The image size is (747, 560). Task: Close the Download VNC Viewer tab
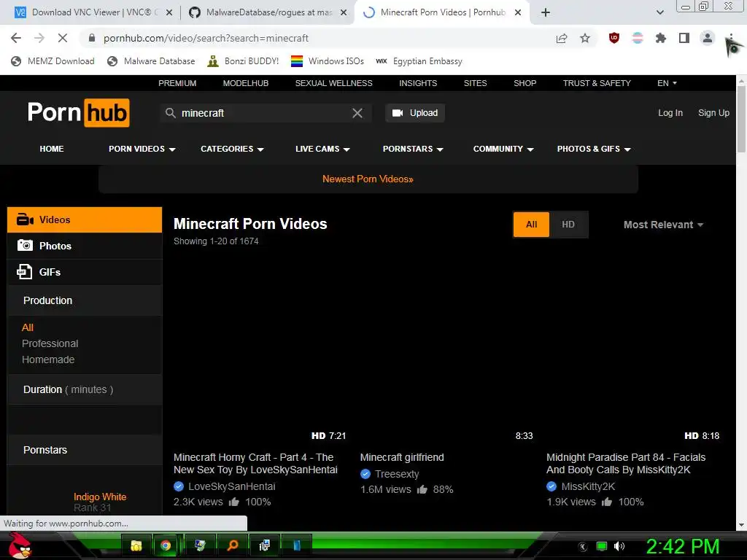(x=169, y=13)
